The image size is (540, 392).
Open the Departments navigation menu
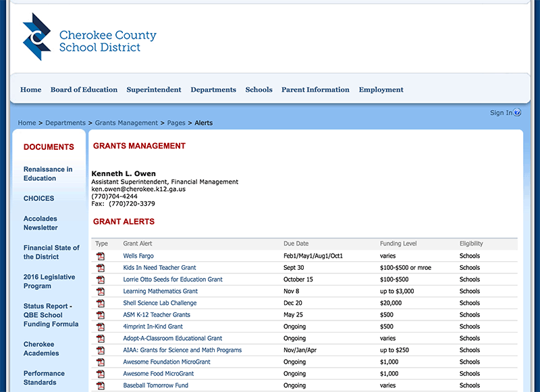coord(213,90)
